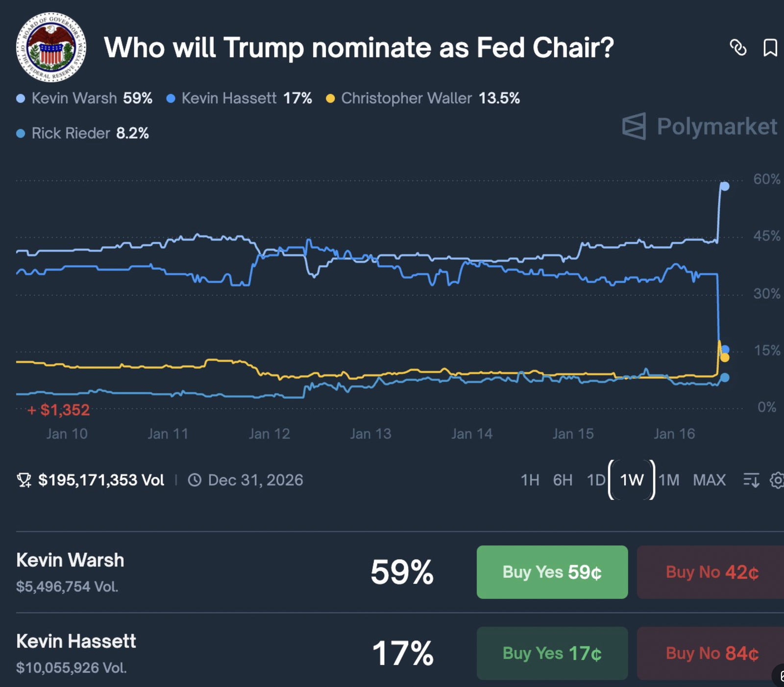Select the 1D time range

[x=596, y=480]
